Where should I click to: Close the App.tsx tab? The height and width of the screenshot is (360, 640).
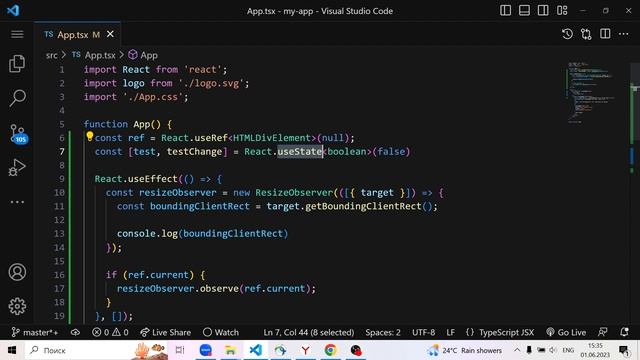(x=110, y=34)
